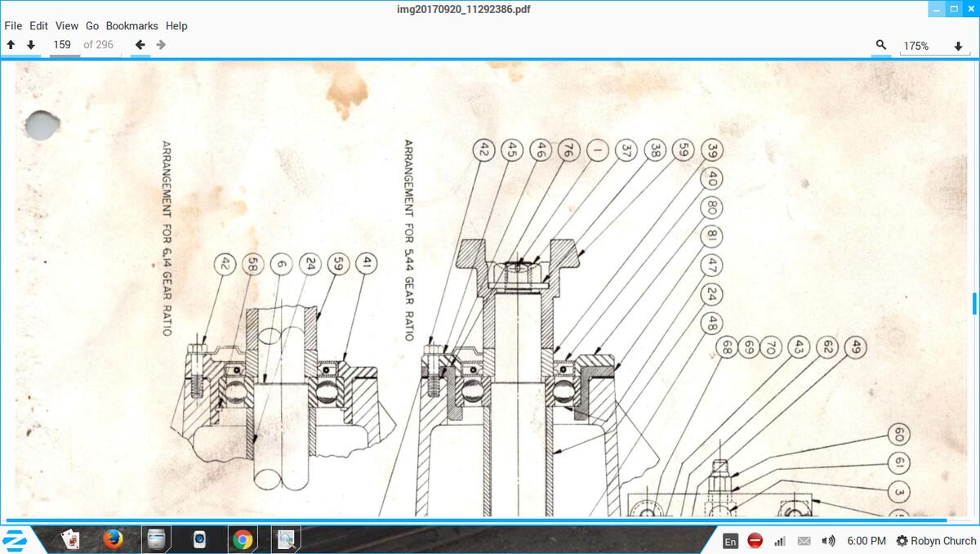Go to the next page arrow

coord(31,45)
